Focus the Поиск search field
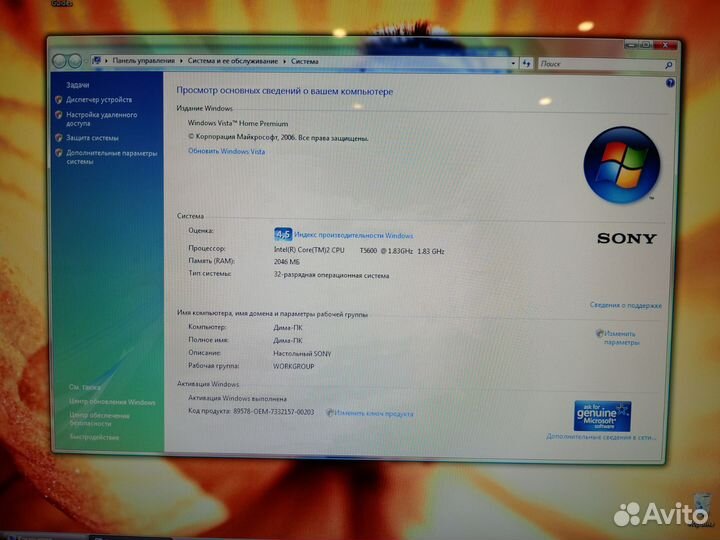 607,64
